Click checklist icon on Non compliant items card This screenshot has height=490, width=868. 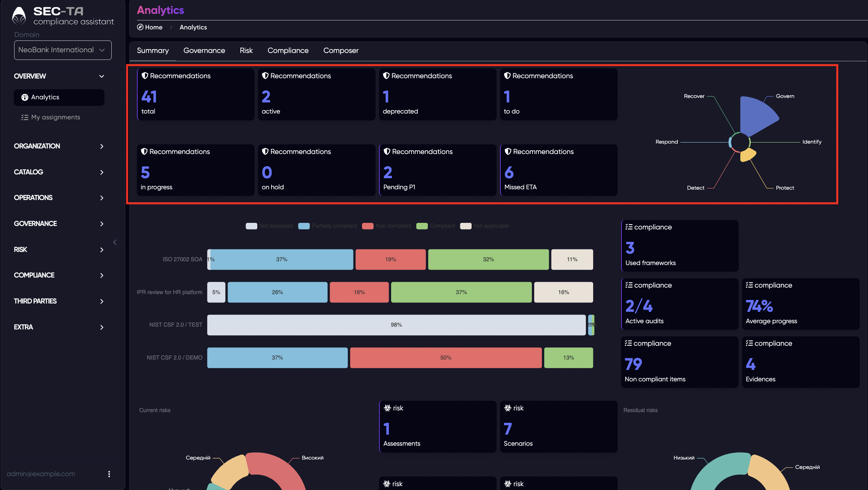point(628,343)
